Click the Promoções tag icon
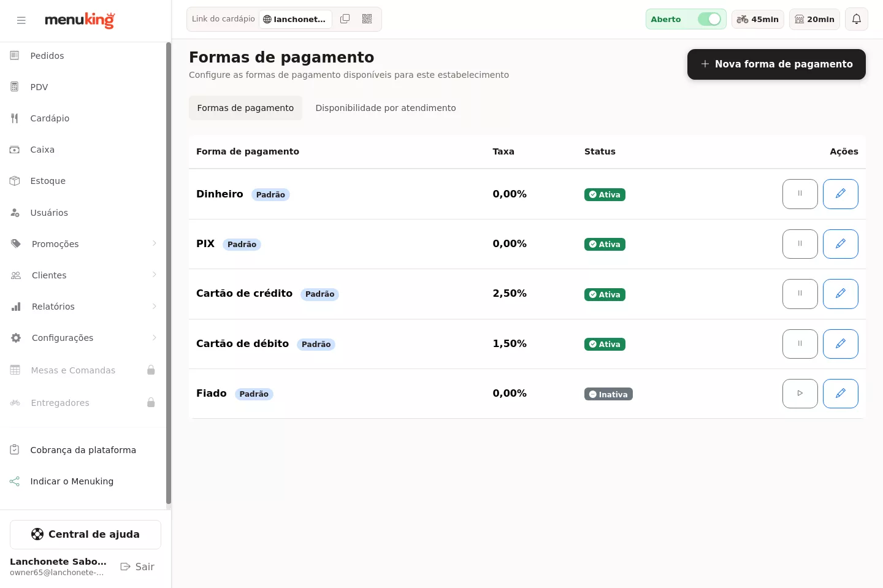Image resolution: width=883 pixels, height=588 pixels. click(16, 244)
